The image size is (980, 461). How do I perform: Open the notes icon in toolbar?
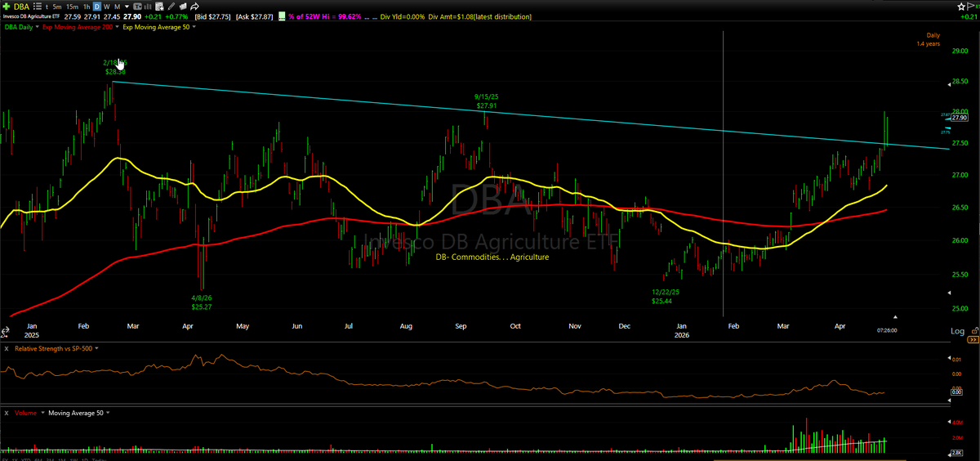coord(159,7)
